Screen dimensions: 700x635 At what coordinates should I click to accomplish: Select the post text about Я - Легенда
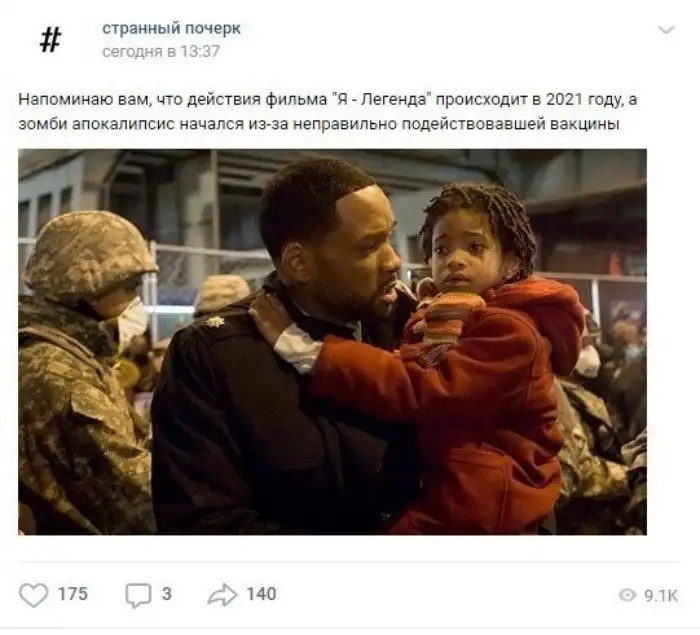pyautogui.click(x=328, y=112)
